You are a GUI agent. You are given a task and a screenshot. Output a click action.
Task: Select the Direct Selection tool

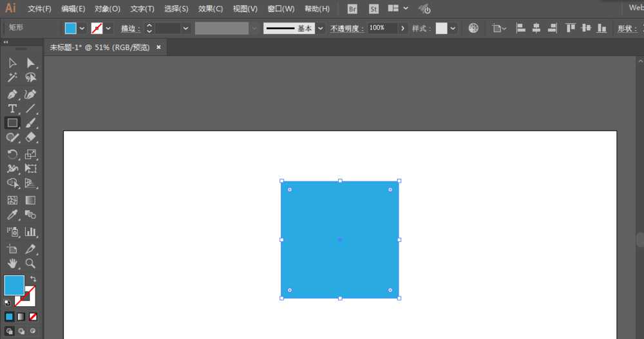click(x=30, y=62)
